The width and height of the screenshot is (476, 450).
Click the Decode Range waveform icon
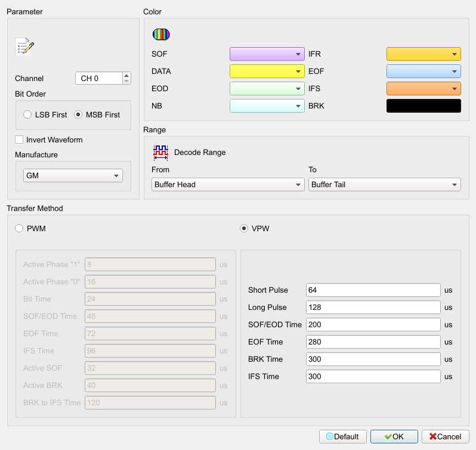[x=160, y=153]
